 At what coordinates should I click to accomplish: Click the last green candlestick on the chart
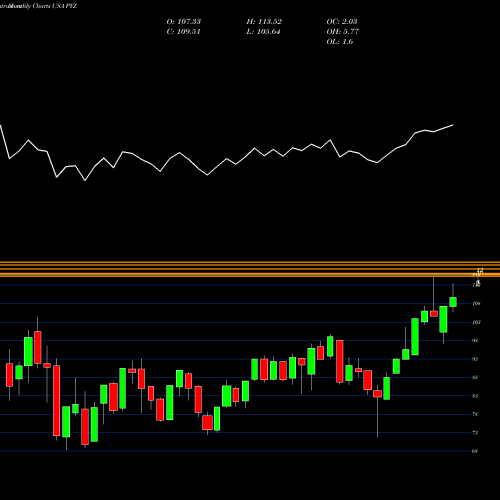tap(453, 302)
